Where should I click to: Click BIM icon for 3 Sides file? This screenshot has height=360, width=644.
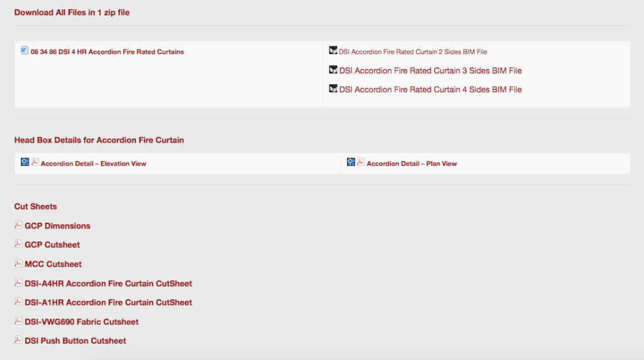tap(333, 70)
